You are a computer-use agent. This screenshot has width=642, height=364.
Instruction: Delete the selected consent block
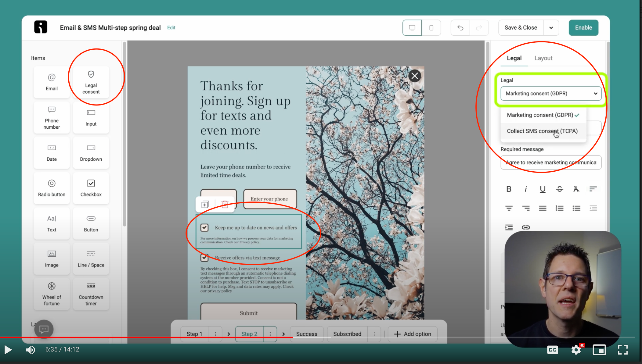pos(225,204)
